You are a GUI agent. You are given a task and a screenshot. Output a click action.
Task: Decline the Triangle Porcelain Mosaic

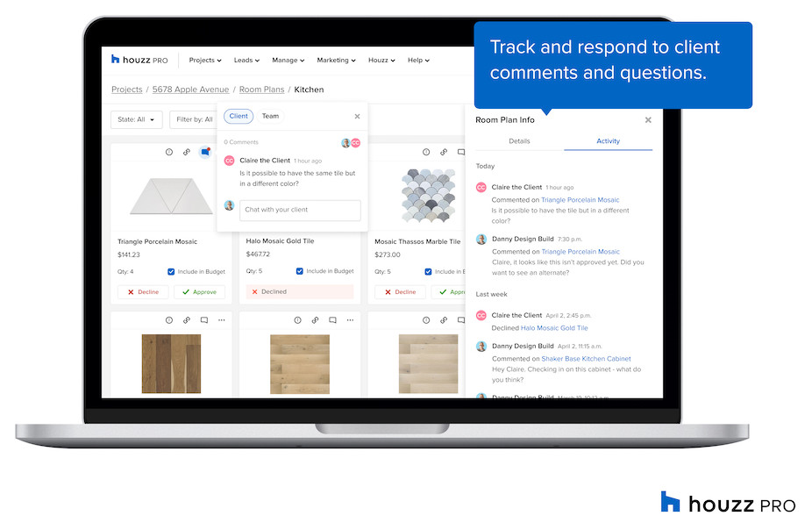[x=143, y=292]
